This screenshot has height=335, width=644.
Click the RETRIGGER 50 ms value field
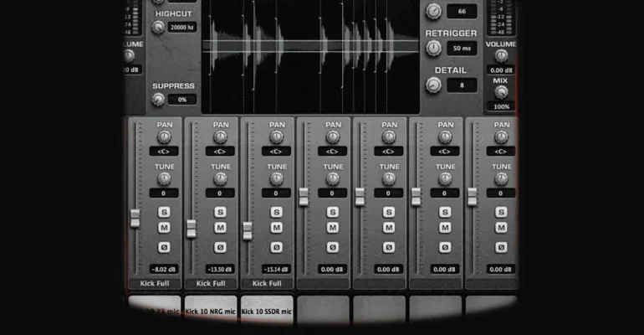(462, 49)
